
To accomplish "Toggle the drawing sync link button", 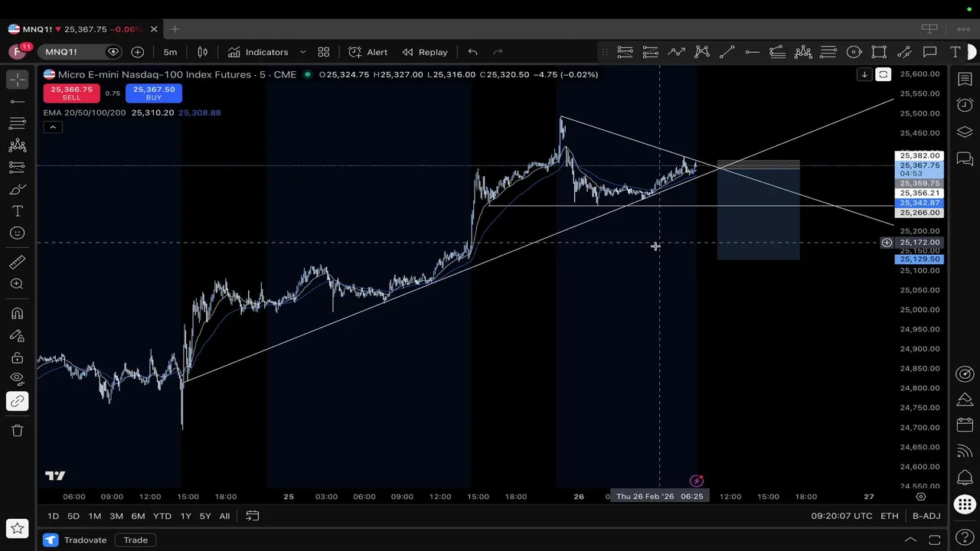I will (17, 401).
